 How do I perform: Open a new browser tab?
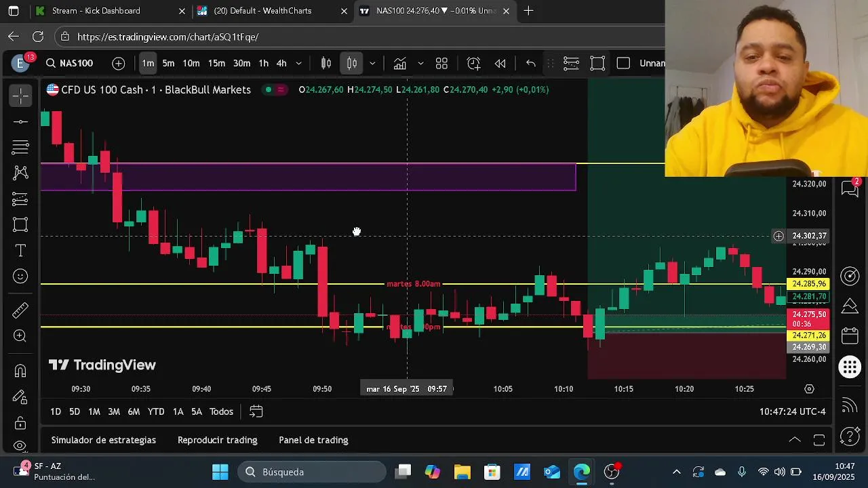[528, 11]
